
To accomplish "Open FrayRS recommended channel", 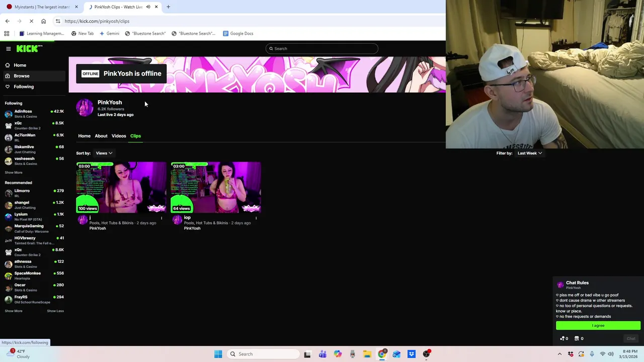I will click(34, 299).
